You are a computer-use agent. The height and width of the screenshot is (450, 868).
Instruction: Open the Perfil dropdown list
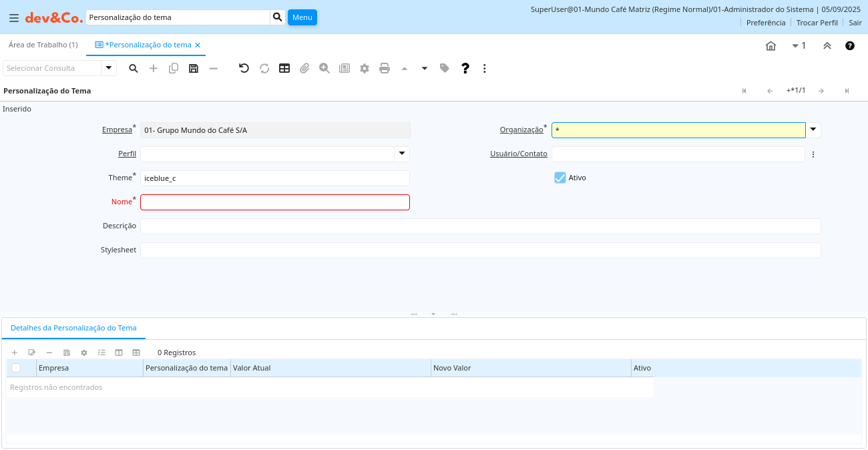click(x=402, y=154)
